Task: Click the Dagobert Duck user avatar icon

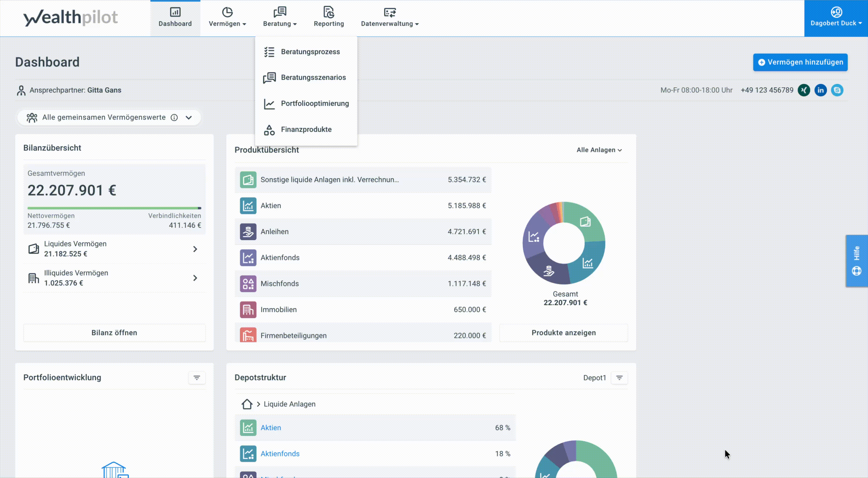Action: click(836, 12)
